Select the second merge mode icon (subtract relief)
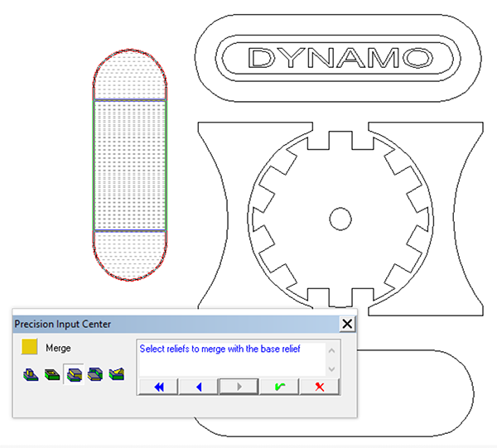The height and width of the screenshot is (448, 497). click(x=52, y=374)
